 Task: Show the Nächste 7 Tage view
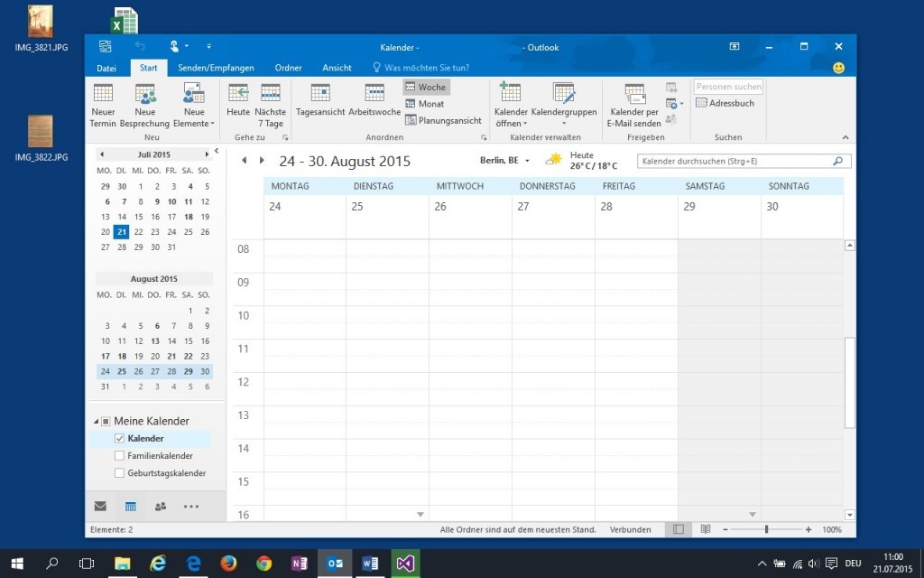pyautogui.click(x=270, y=93)
